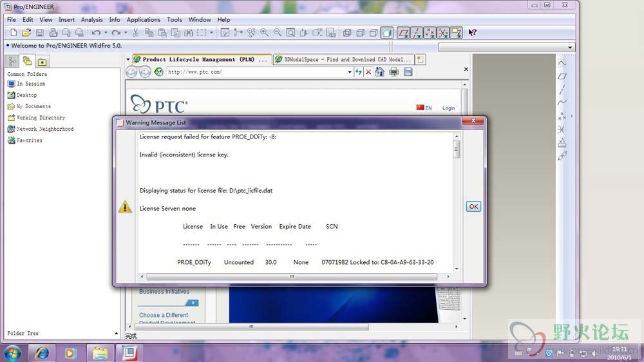The width and height of the screenshot is (644, 362).
Task: Open the Find binoculars tool
Action: pyautogui.click(x=189, y=32)
